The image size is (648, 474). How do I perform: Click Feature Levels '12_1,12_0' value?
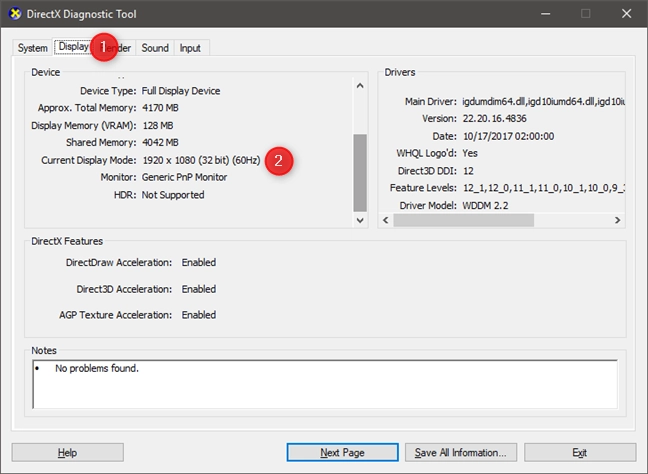point(543,188)
